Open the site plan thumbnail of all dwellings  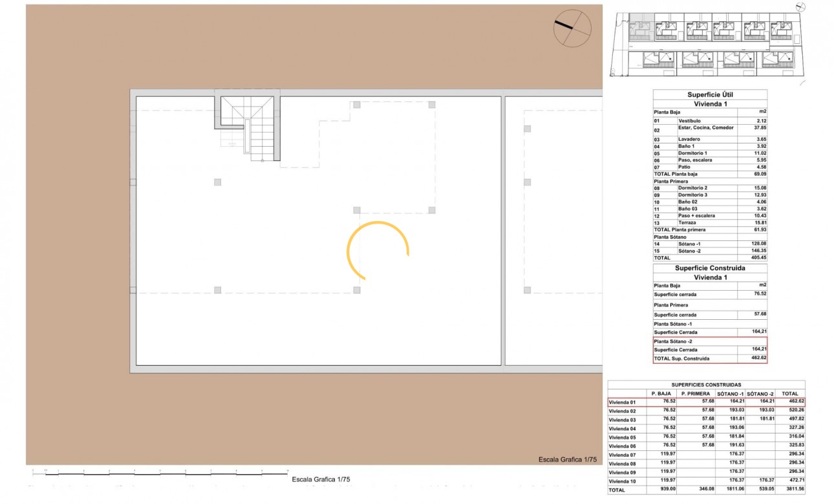708,43
